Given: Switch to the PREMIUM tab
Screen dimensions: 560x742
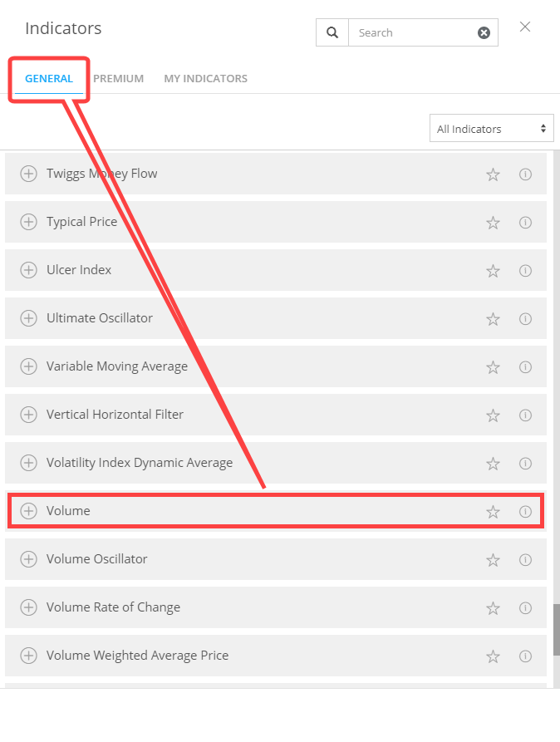Looking at the screenshot, I should (x=118, y=78).
